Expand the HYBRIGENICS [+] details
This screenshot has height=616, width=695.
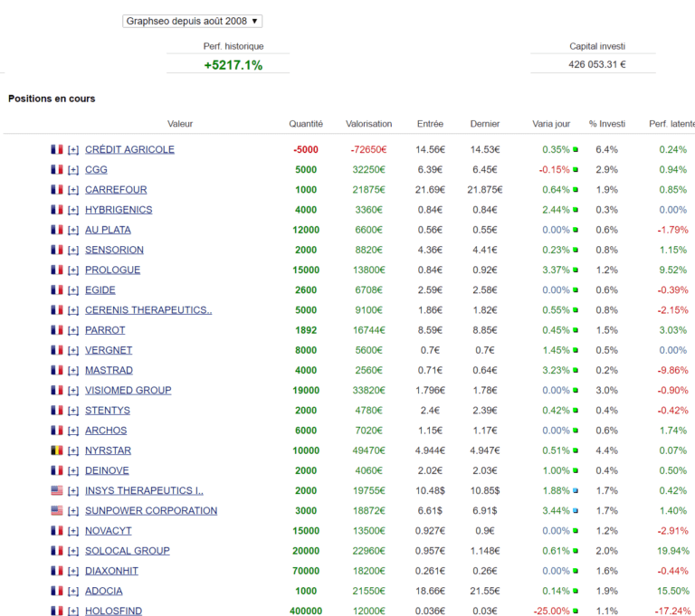pos(73,210)
